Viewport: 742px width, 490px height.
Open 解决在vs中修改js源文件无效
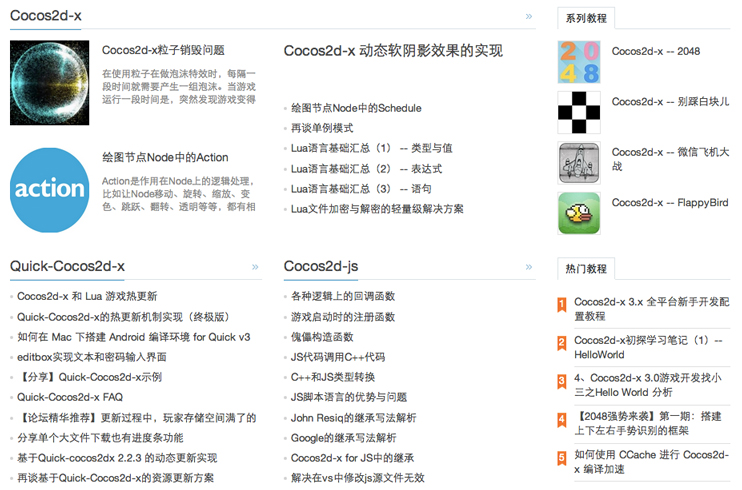pyautogui.click(x=358, y=478)
